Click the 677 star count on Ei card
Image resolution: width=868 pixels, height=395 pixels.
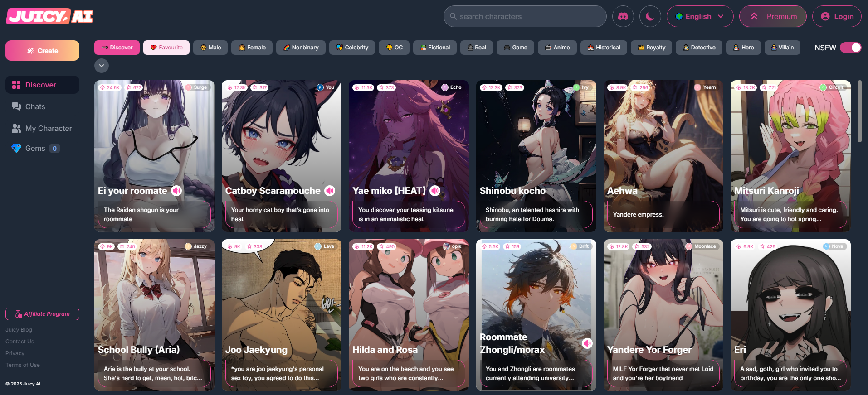click(x=134, y=87)
